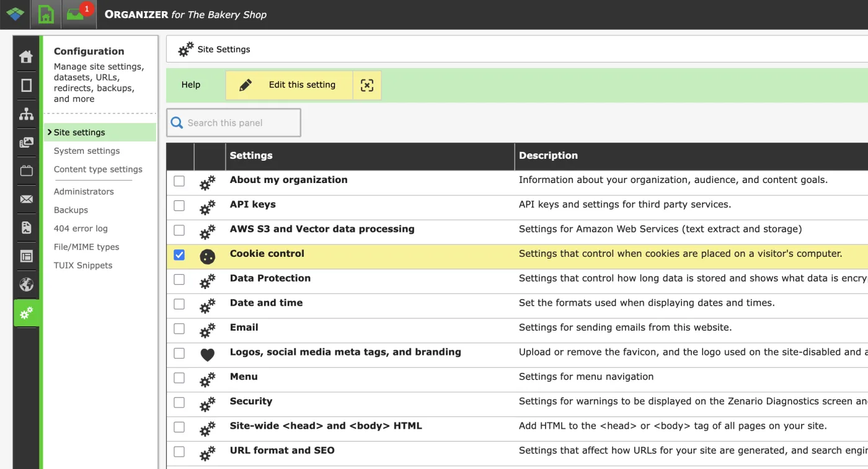Image resolution: width=868 pixels, height=469 pixels.
Task: Click the gears icon for Email row
Action: [x=207, y=331]
